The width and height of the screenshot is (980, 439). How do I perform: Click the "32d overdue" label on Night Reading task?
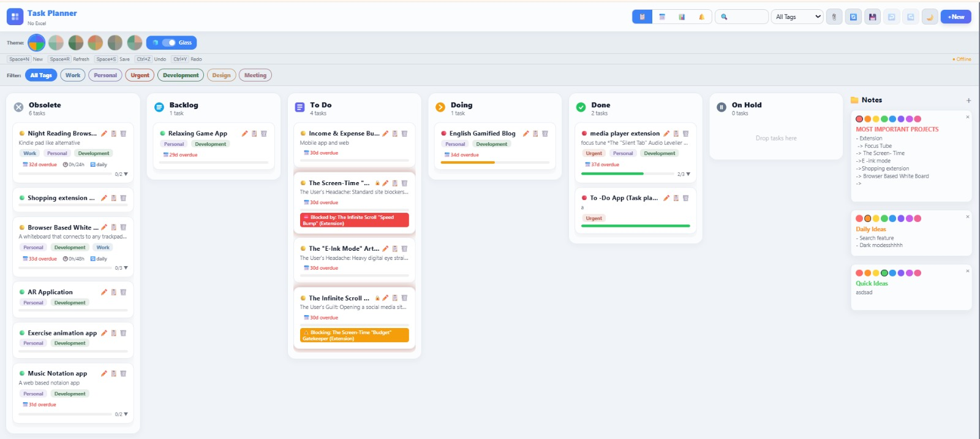(x=40, y=165)
